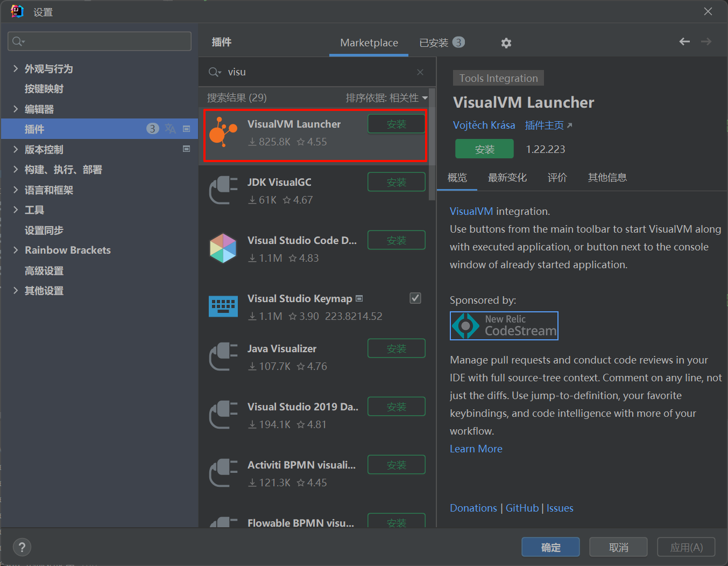Go back with the left arrow
Viewport: 728px width, 566px height.
click(684, 41)
